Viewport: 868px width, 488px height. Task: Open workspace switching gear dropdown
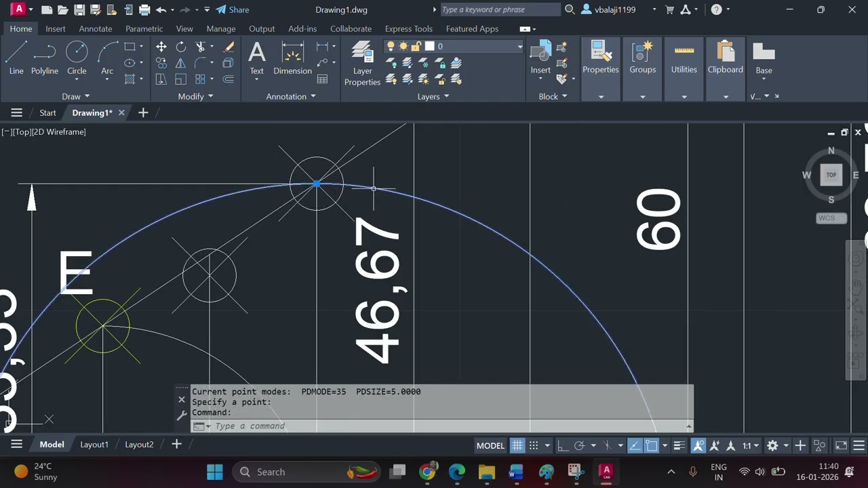coord(776,445)
